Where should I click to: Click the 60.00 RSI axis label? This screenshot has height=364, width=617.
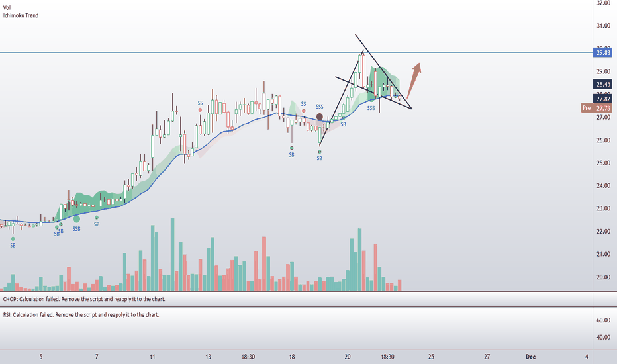[x=603, y=320]
